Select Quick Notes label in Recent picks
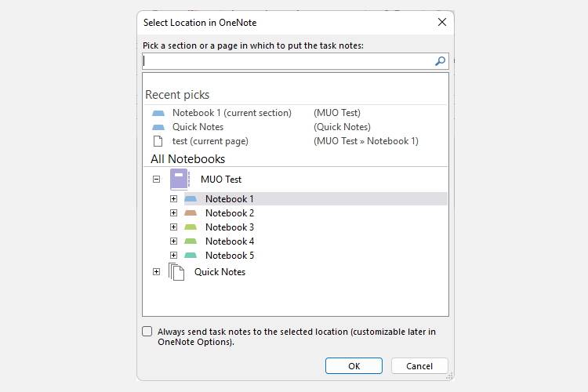This screenshot has width=588, height=392. point(198,127)
